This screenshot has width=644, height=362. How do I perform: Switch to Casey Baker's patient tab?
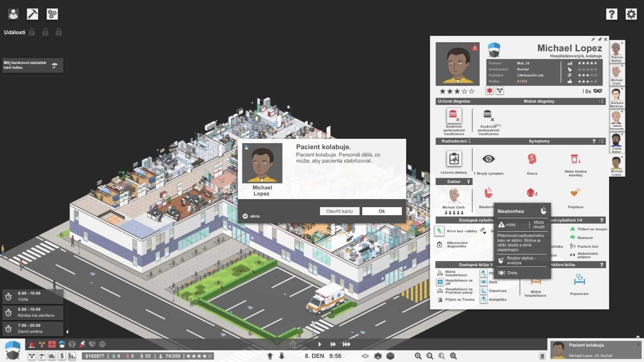616,143
